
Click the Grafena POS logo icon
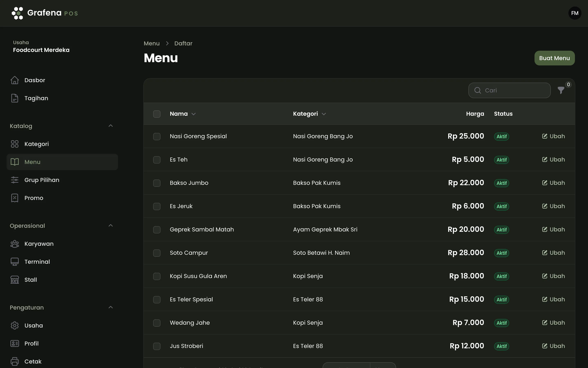[17, 13]
